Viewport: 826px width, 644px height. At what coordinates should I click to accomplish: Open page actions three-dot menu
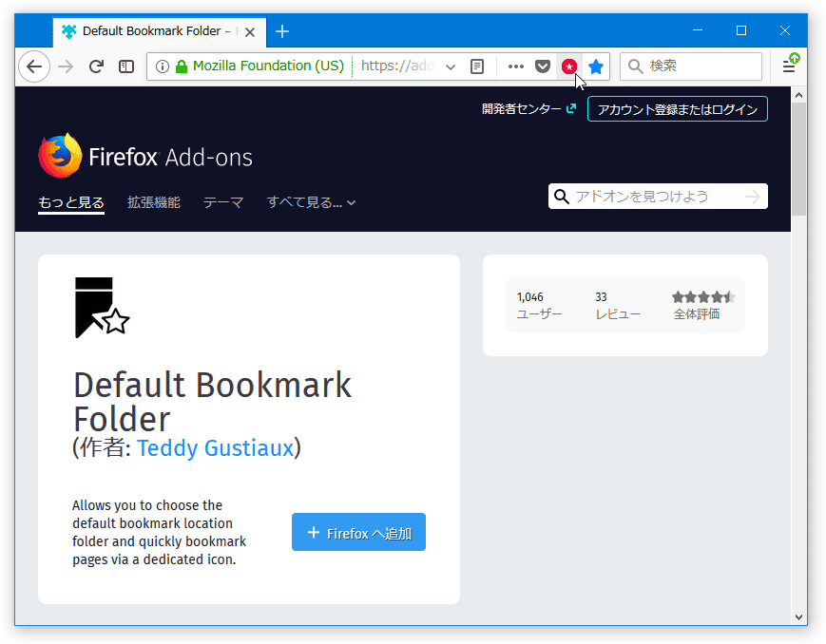[516, 66]
